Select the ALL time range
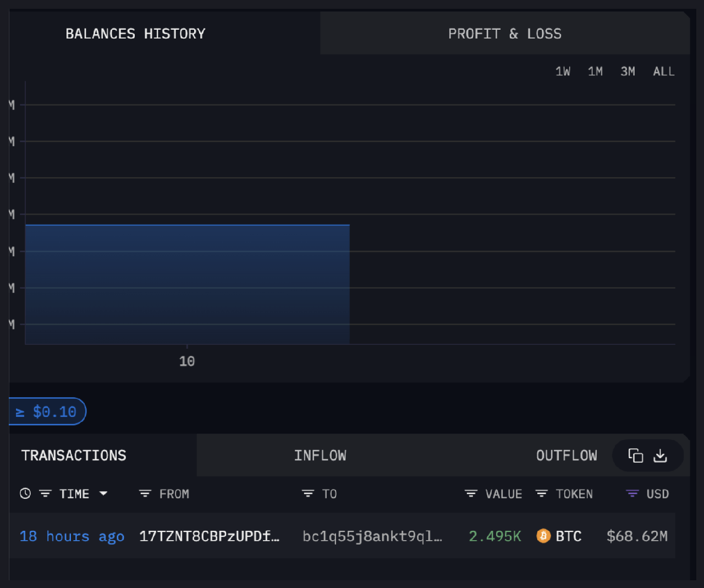 [x=664, y=72]
